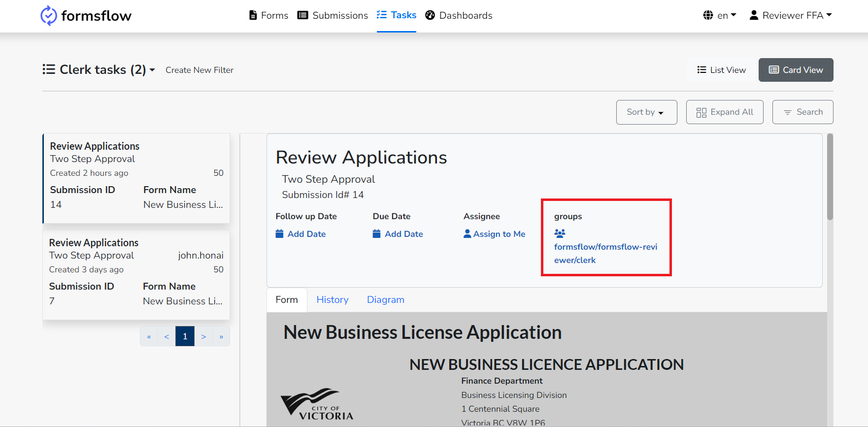Go to first page of tasks
Image resolution: width=868 pixels, height=427 pixels.
pyautogui.click(x=149, y=336)
